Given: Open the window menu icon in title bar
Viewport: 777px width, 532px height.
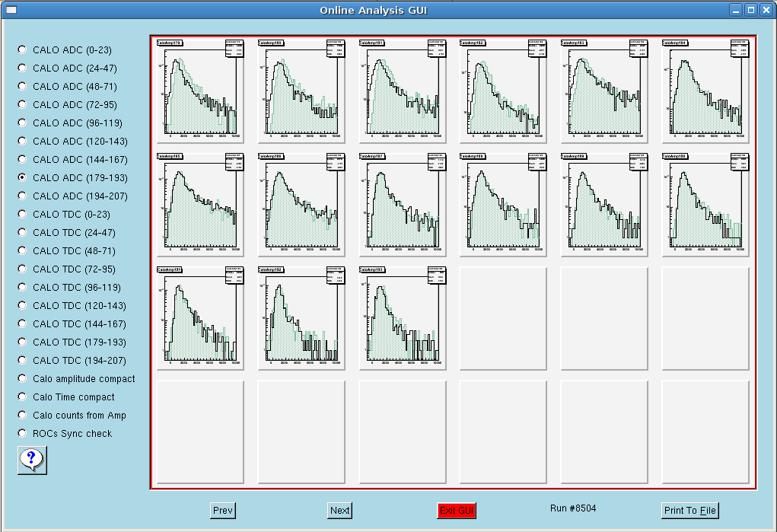Looking at the screenshot, I should 11,10.
